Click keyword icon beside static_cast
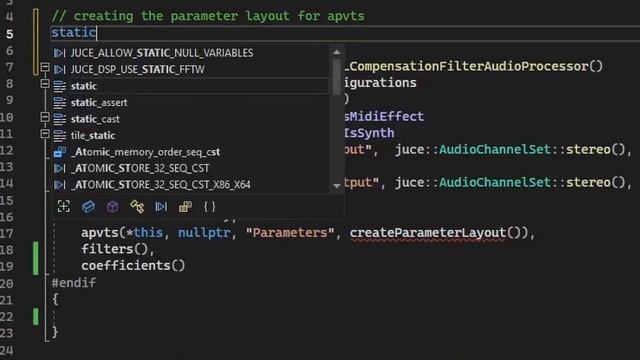 point(60,119)
